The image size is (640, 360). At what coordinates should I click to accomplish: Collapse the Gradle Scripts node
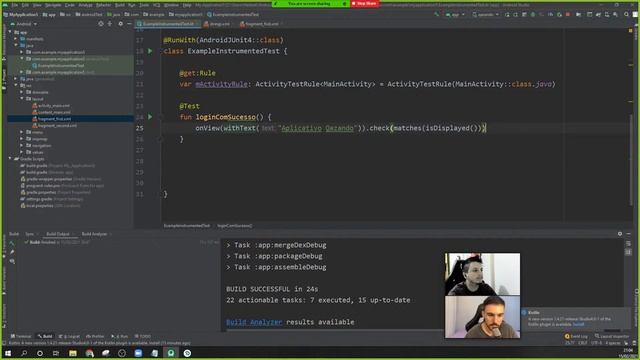[10, 159]
